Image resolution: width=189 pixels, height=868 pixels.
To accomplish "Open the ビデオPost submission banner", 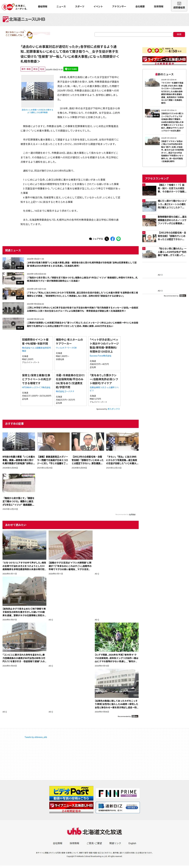I will (71, 793).
